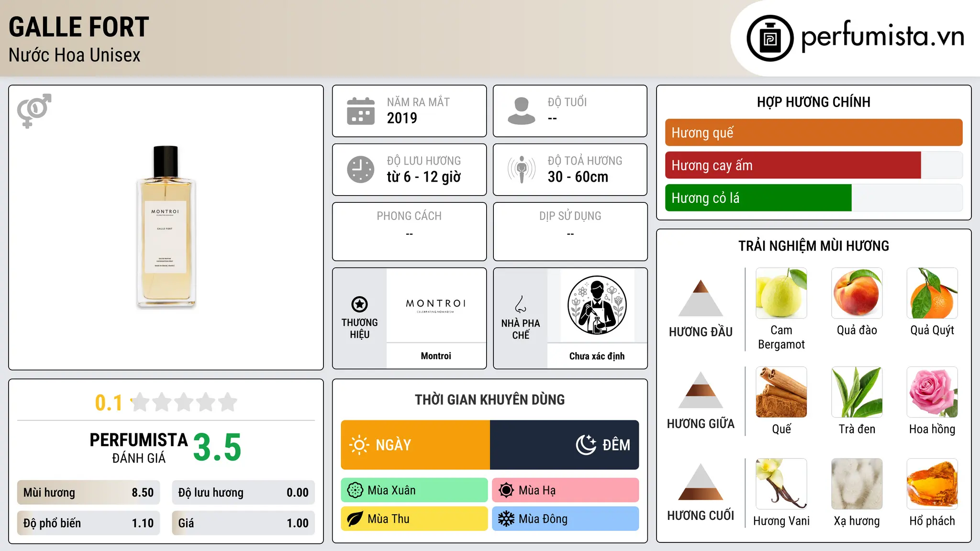Click the Trải nghiệm mùi hương heading
The height and width of the screenshot is (551, 980).
[x=813, y=246]
